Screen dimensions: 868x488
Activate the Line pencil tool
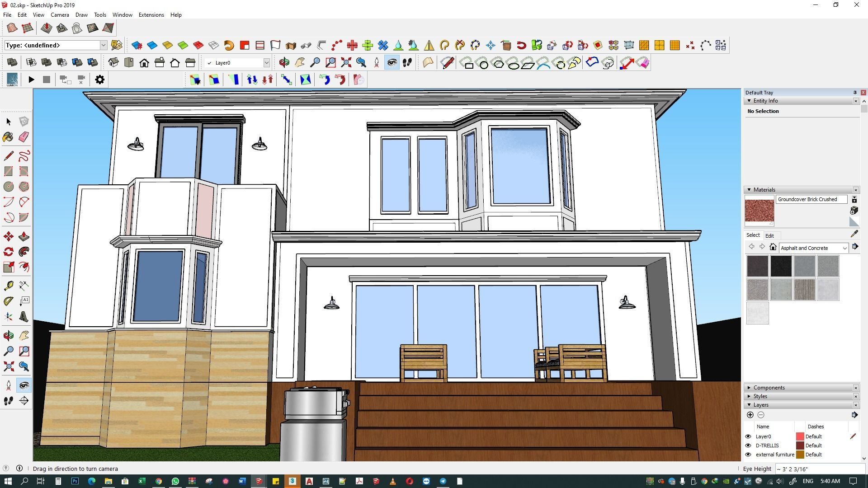(9, 156)
